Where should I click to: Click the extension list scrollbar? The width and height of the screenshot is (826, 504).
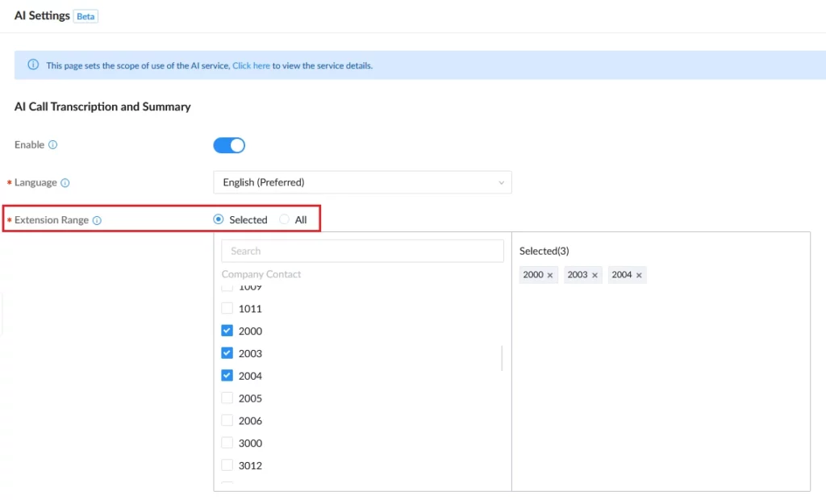pyautogui.click(x=502, y=358)
